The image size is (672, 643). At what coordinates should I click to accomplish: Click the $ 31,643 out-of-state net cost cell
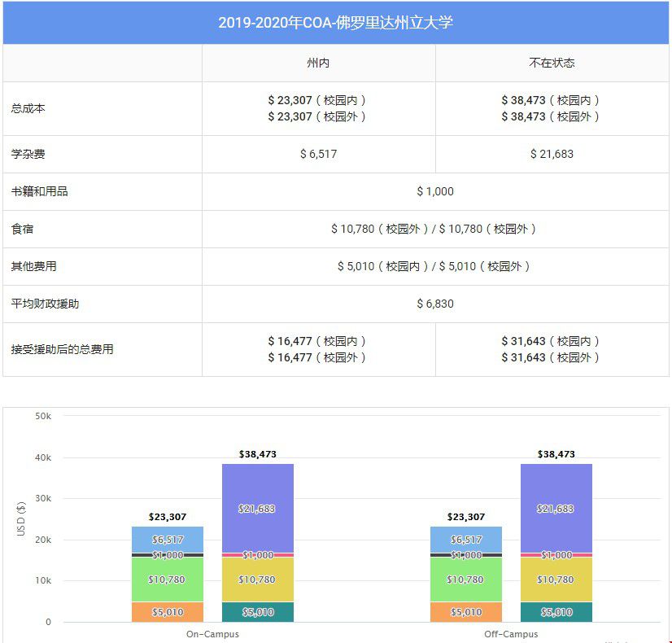(552, 349)
